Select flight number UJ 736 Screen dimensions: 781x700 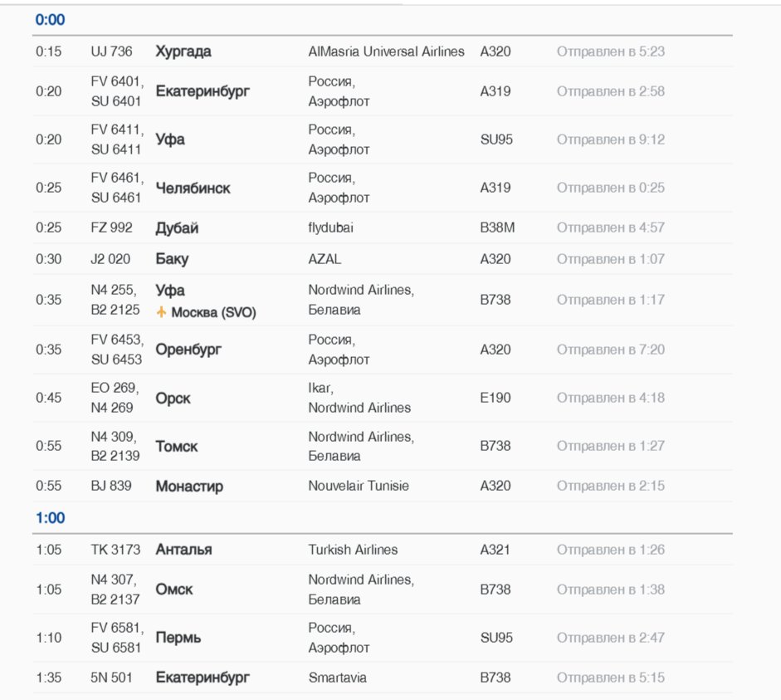pos(111,51)
